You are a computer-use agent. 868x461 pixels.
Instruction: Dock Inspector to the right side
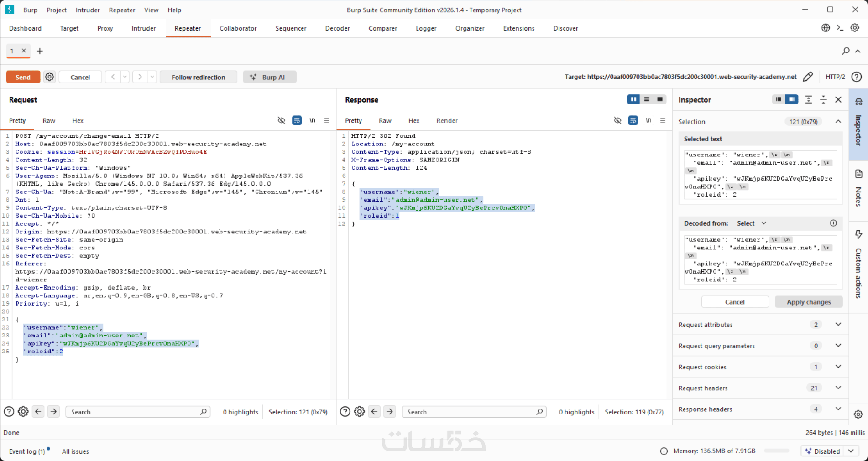(792, 99)
